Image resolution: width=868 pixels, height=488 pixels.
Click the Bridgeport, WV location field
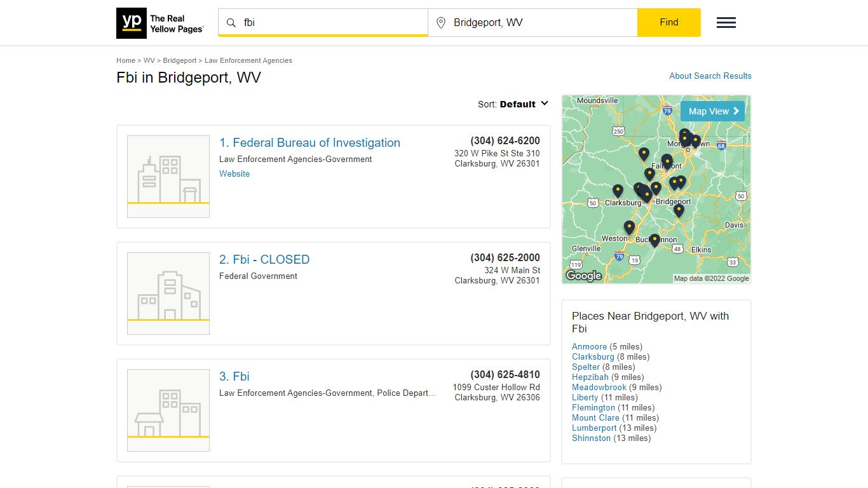[x=532, y=22]
